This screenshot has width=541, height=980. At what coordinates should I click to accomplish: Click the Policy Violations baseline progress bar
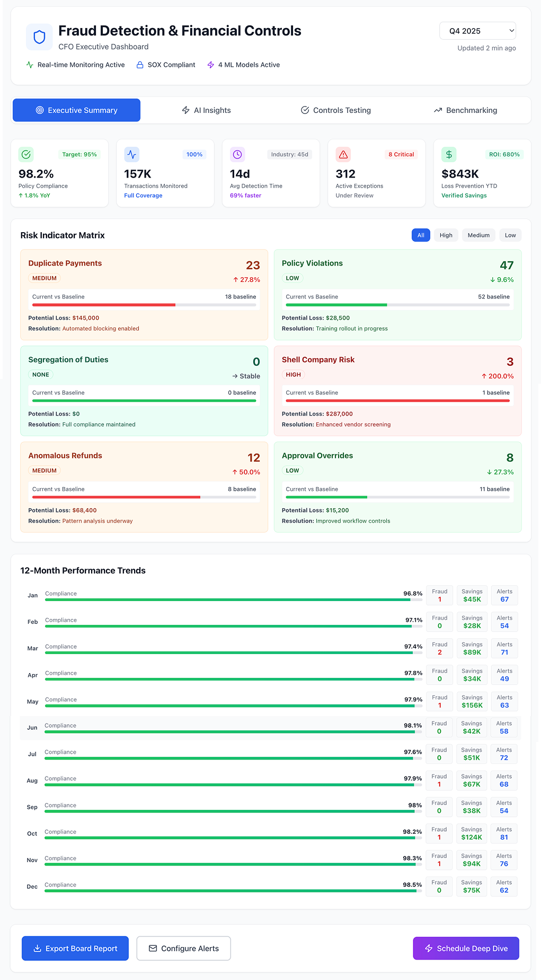point(398,305)
